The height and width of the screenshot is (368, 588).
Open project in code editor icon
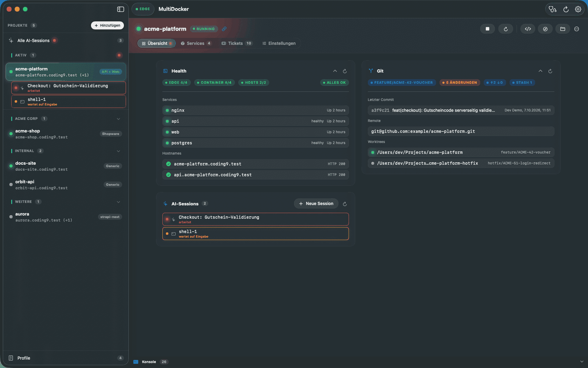528,29
